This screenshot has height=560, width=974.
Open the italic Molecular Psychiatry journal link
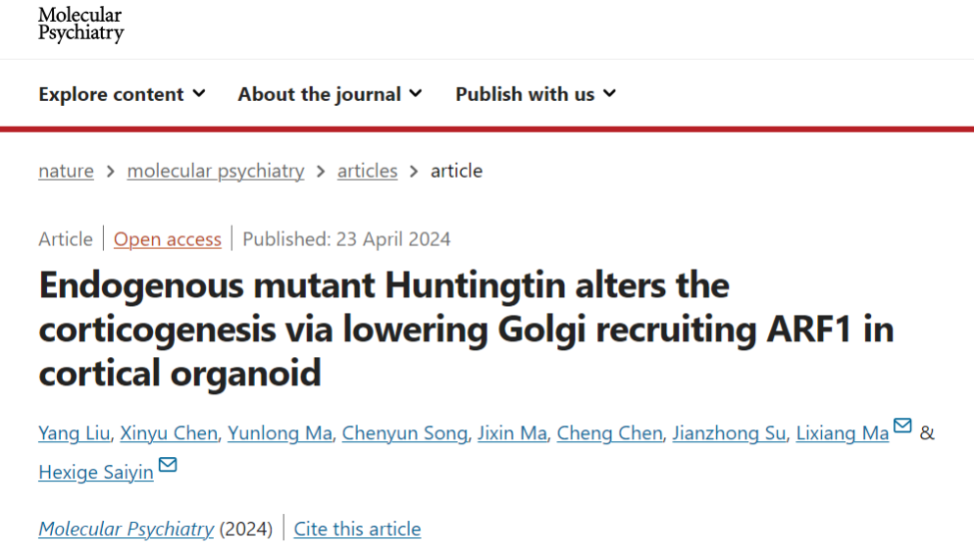click(x=126, y=529)
